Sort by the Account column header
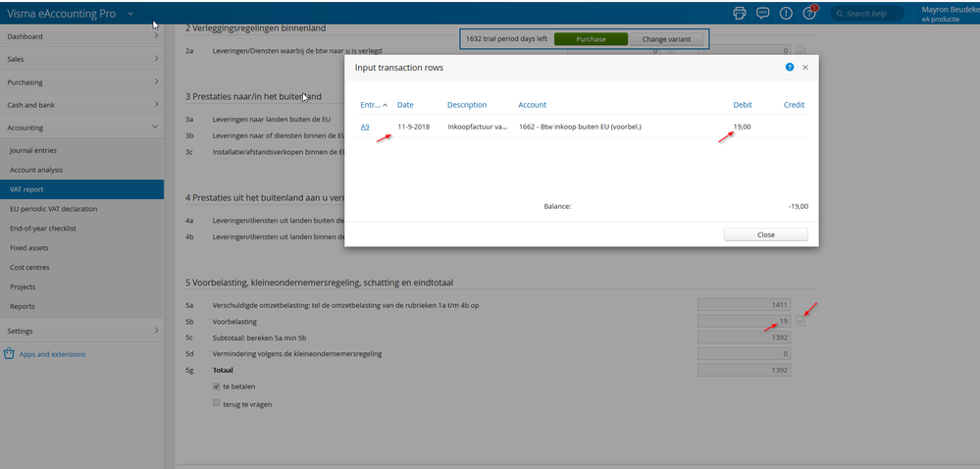The image size is (980, 469). 533,105
